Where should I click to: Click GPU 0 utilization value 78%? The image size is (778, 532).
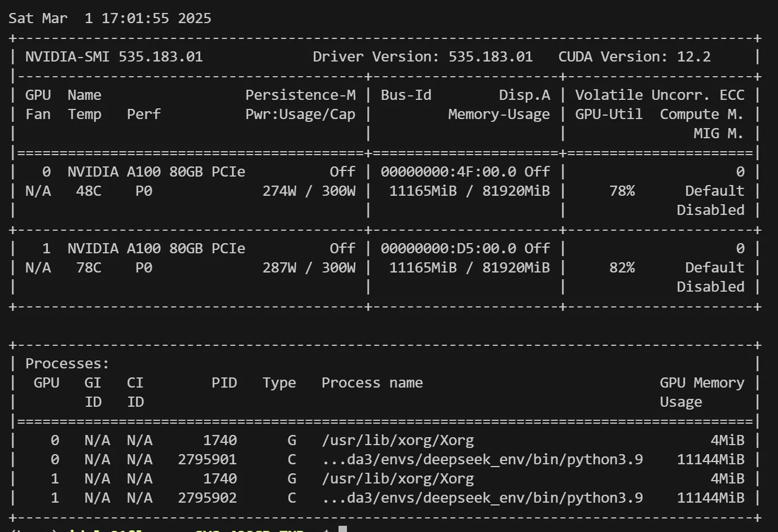(x=622, y=191)
